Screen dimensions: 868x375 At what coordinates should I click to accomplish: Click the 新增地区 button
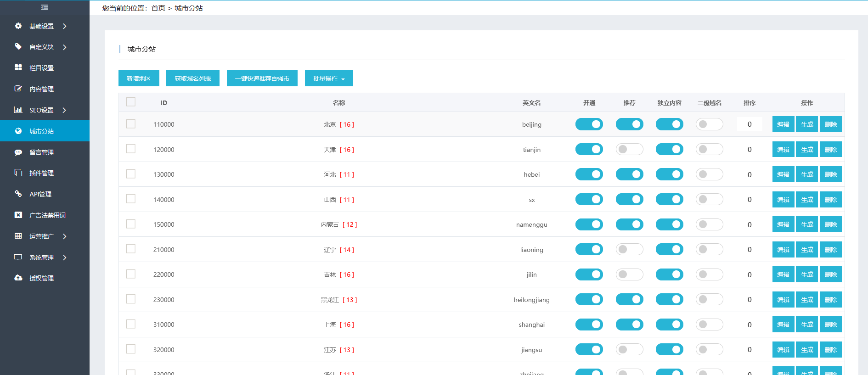point(139,78)
